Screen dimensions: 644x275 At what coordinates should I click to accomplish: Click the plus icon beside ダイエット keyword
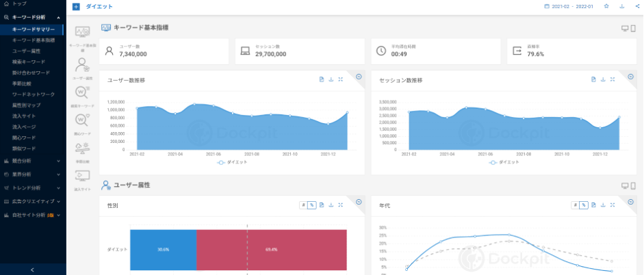point(76,6)
